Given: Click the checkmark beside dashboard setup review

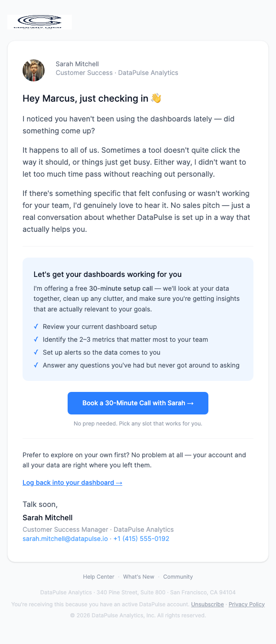Looking at the screenshot, I should (36, 326).
